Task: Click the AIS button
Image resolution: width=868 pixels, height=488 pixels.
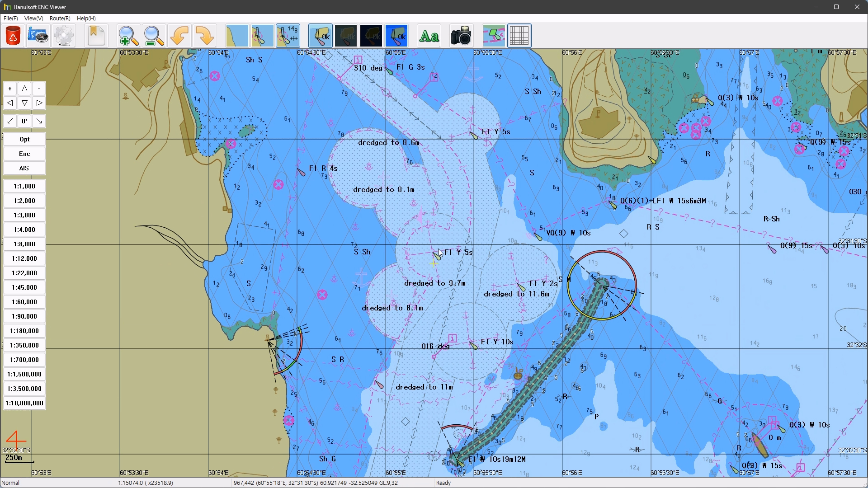Action: (24, 168)
